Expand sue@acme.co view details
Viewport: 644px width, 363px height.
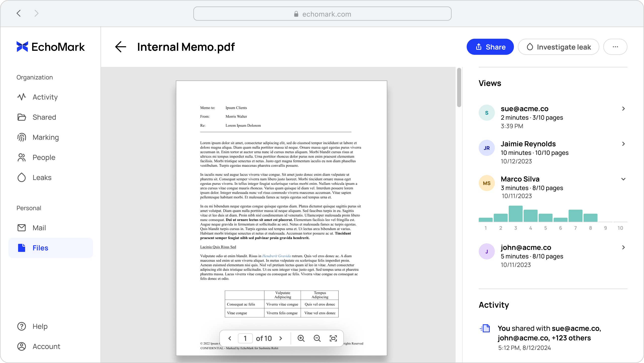(x=623, y=109)
